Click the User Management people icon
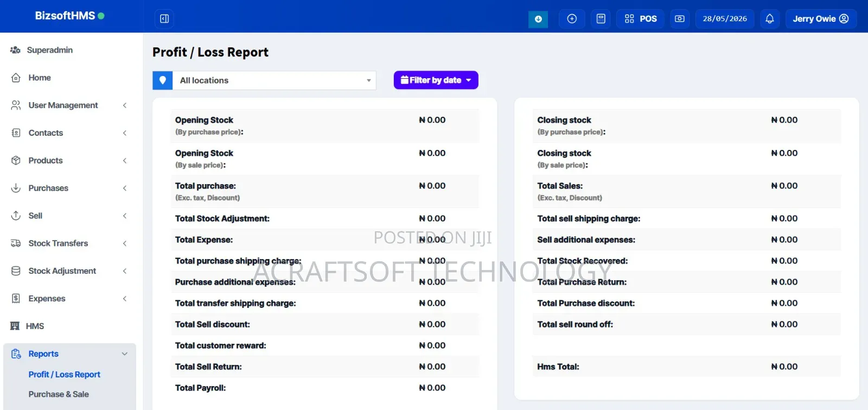Viewport: 868px width, 410px height. pyautogui.click(x=16, y=105)
